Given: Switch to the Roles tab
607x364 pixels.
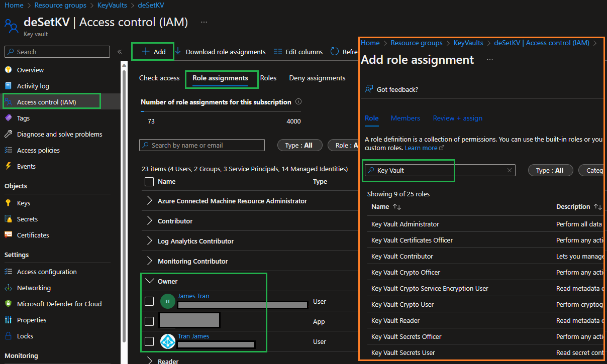Looking at the screenshot, I should [268, 78].
